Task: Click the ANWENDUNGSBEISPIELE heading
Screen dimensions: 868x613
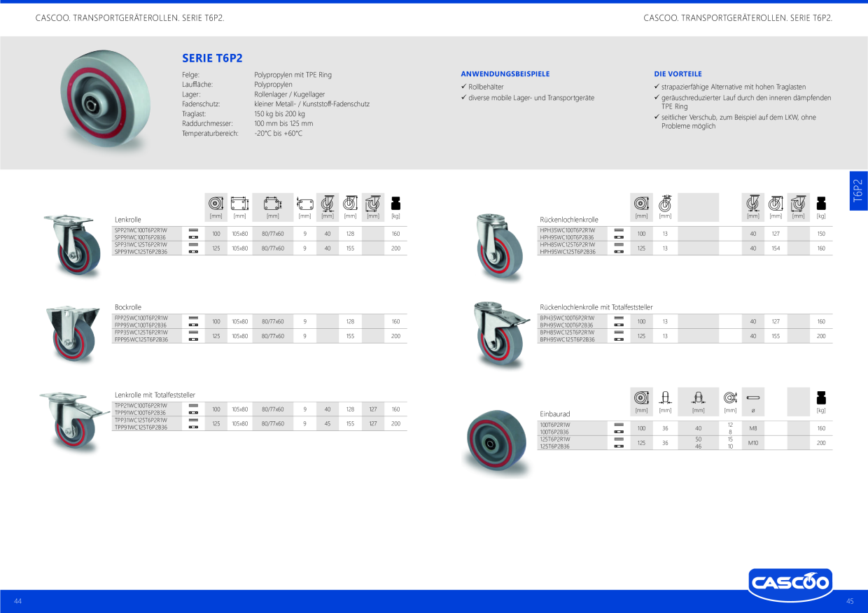Action: [505, 73]
